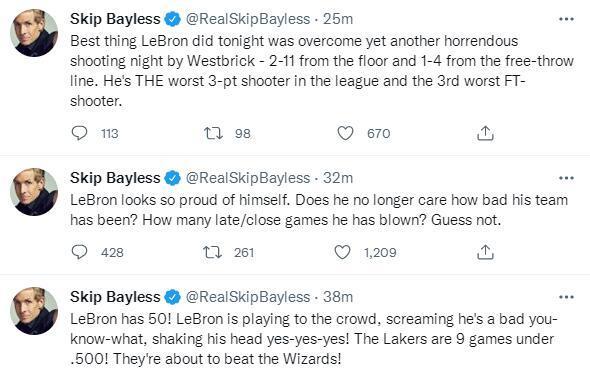Open the 38m timestamp link
The height and width of the screenshot is (376, 590).
click(x=338, y=297)
